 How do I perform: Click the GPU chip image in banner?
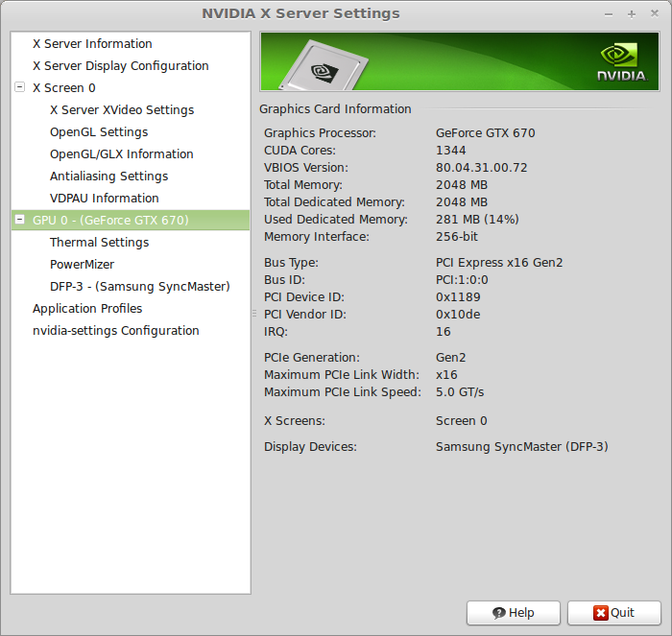324,65
